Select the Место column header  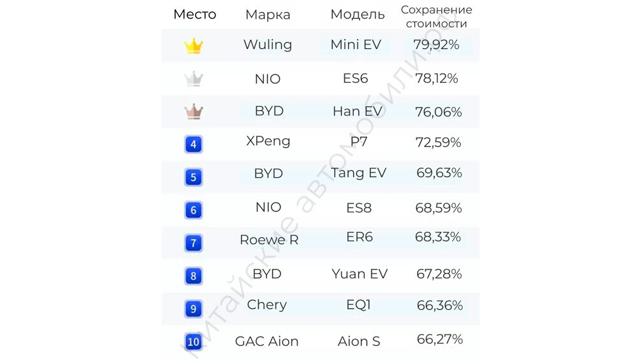point(194,15)
